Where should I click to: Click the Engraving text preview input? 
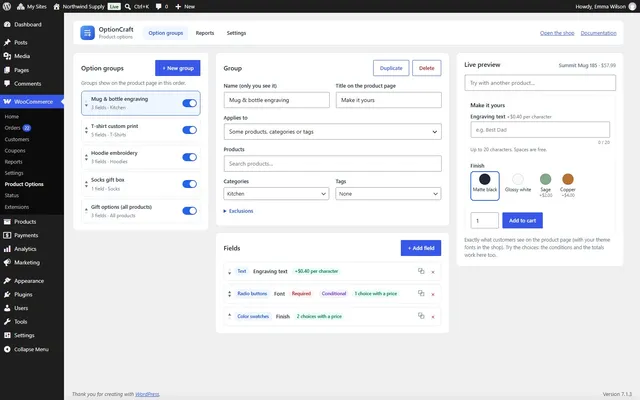click(540, 130)
